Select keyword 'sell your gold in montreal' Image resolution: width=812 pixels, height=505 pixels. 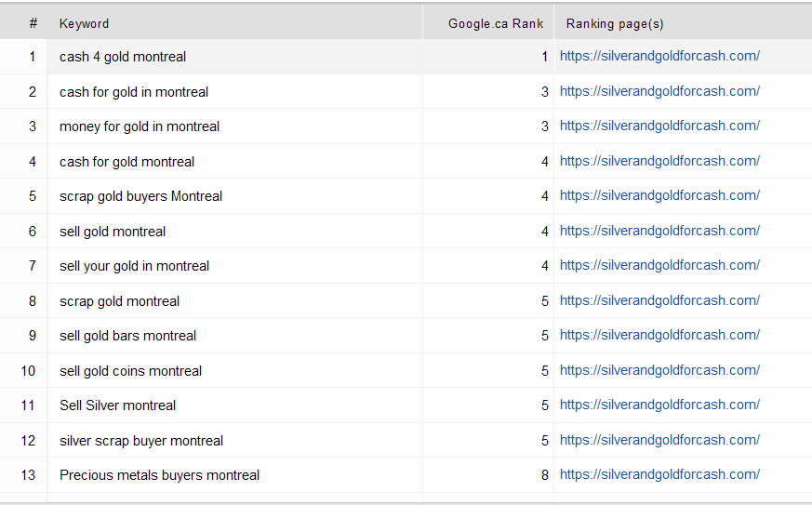pos(134,266)
